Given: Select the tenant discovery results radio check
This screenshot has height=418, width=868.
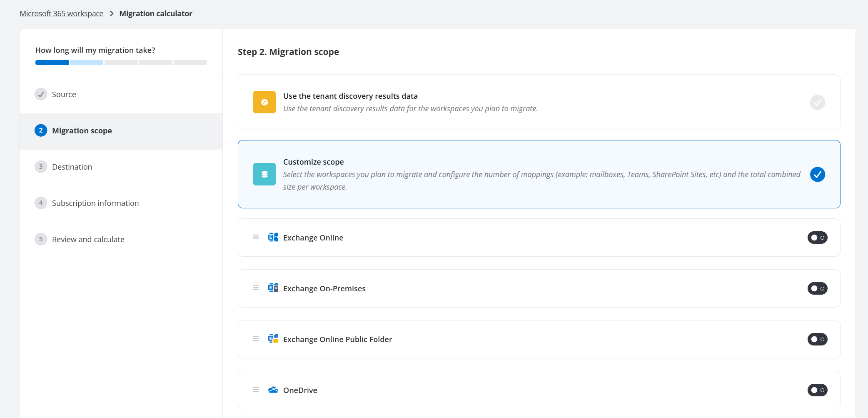Looking at the screenshot, I should pyautogui.click(x=817, y=102).
